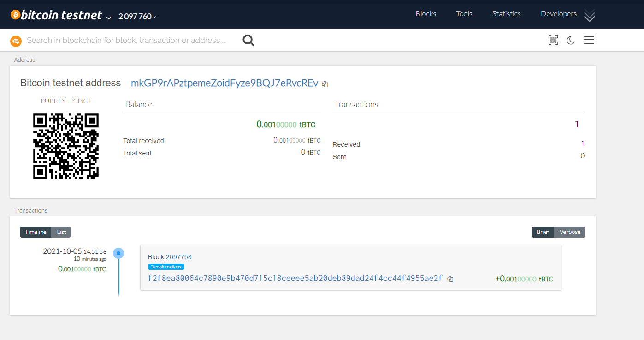Click the +0.00100000 tBTC transaction amount

tap(524, 279)
